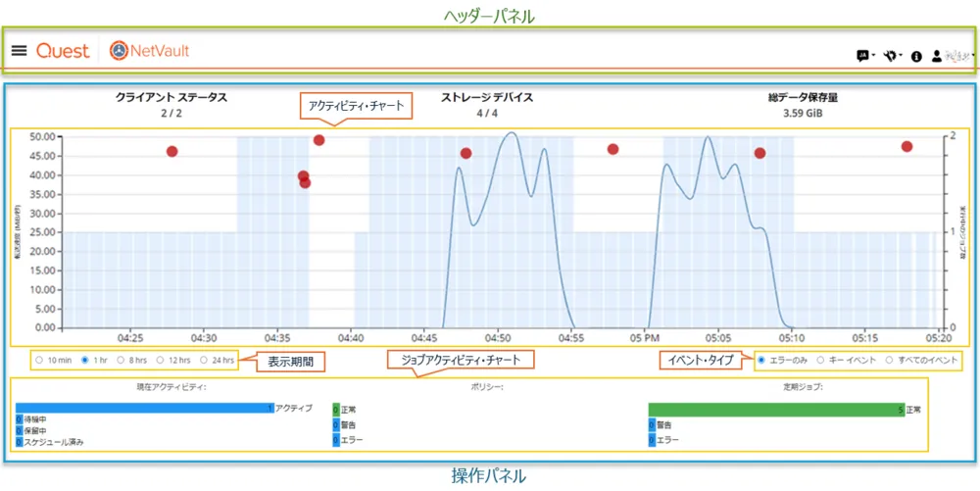Viewport: 980px width, 491px height.
Task: Open the wrench-and-gear settings dropdown
Action: click(x=893, y=56)
